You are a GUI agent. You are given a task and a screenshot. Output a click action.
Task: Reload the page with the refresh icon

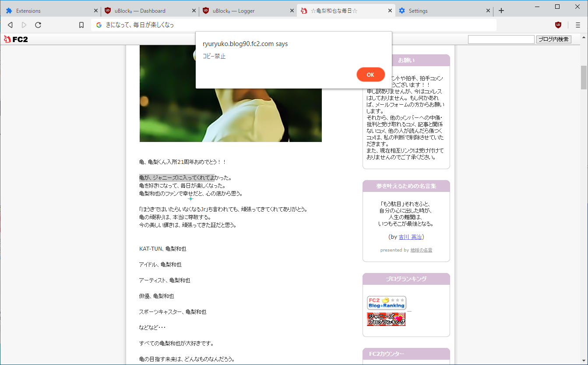[x=38, y=25]
